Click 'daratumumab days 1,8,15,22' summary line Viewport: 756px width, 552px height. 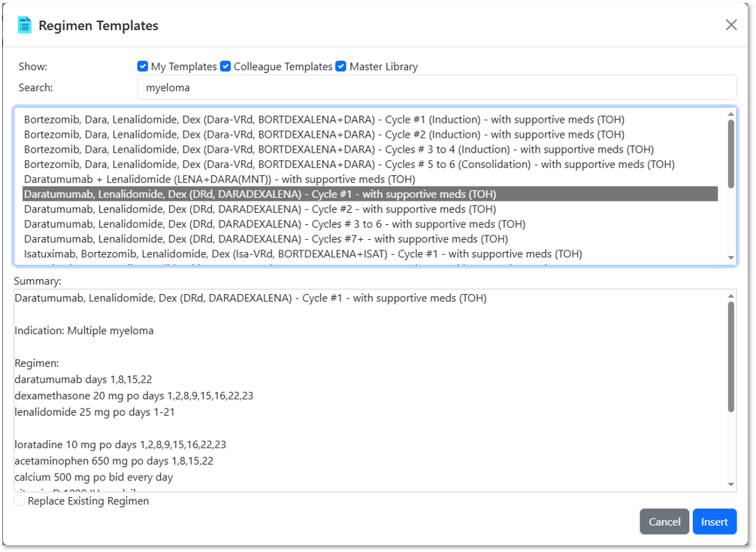coord(83,379)
